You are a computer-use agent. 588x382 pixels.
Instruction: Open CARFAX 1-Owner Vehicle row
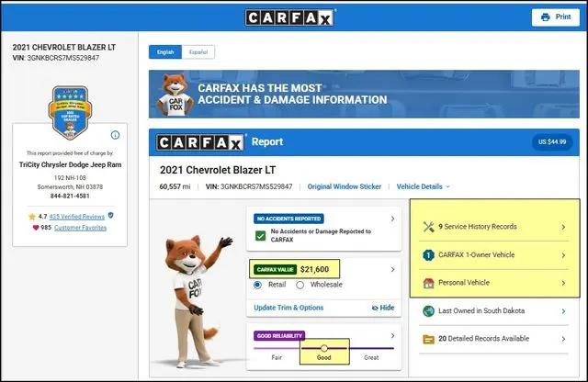coord(494,255)
